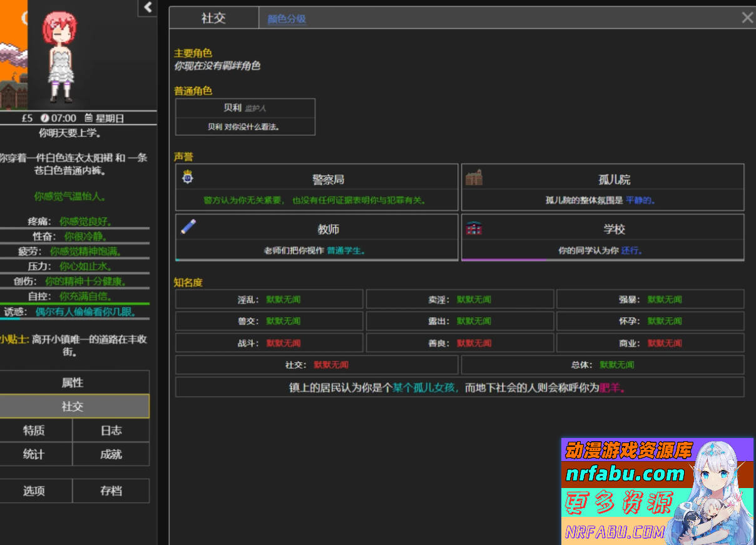Click the 贝利 guardian character card
The image size is (756, 545).
245,117
